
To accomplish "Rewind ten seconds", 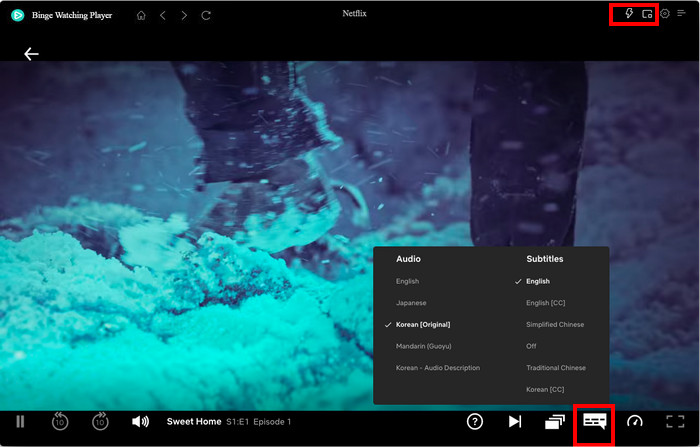I will [x=60, y=421].
